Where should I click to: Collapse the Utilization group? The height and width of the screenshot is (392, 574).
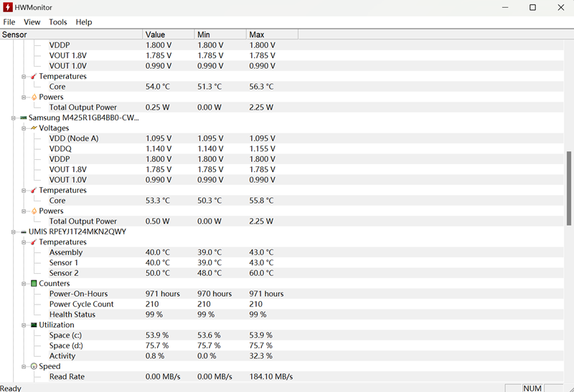[24, 325]
